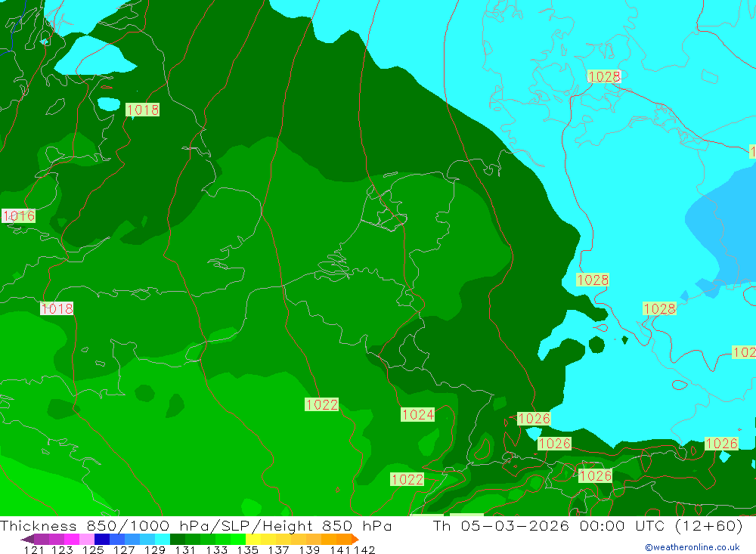The image size is (756, 554).
Task: Click the 1026 label directly right of 1024
Action: point(533,419)
